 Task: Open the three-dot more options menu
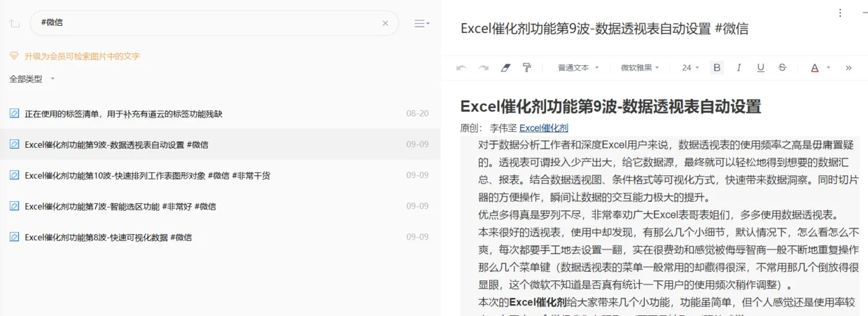[840, 13]
